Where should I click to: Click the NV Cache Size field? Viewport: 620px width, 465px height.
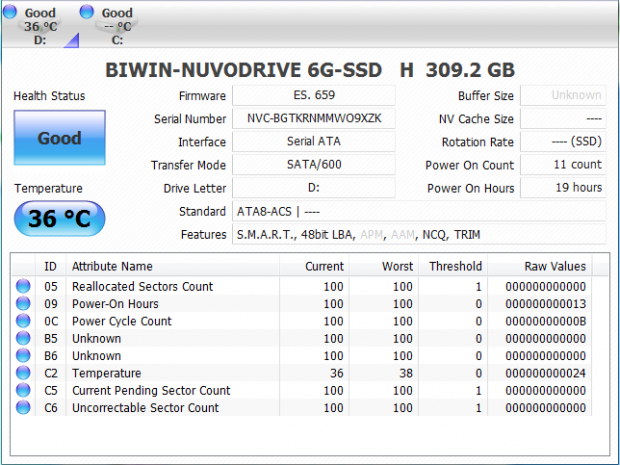coord(563,118)
